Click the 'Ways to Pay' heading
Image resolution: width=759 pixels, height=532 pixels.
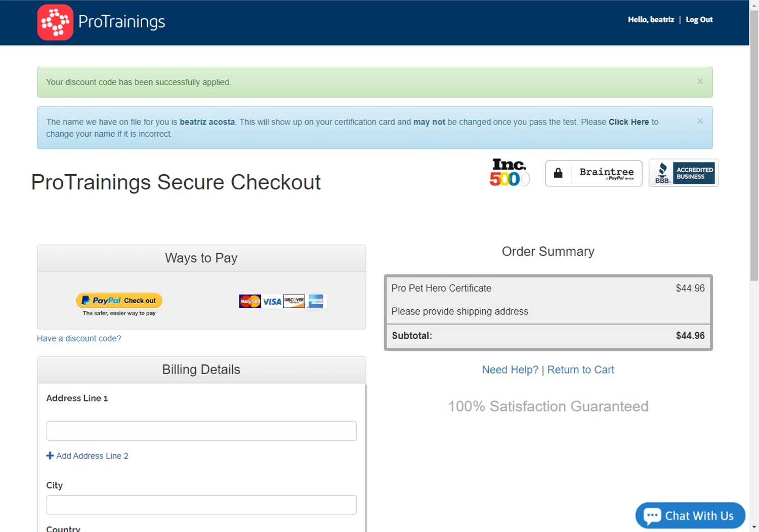[x=201, y=258]
